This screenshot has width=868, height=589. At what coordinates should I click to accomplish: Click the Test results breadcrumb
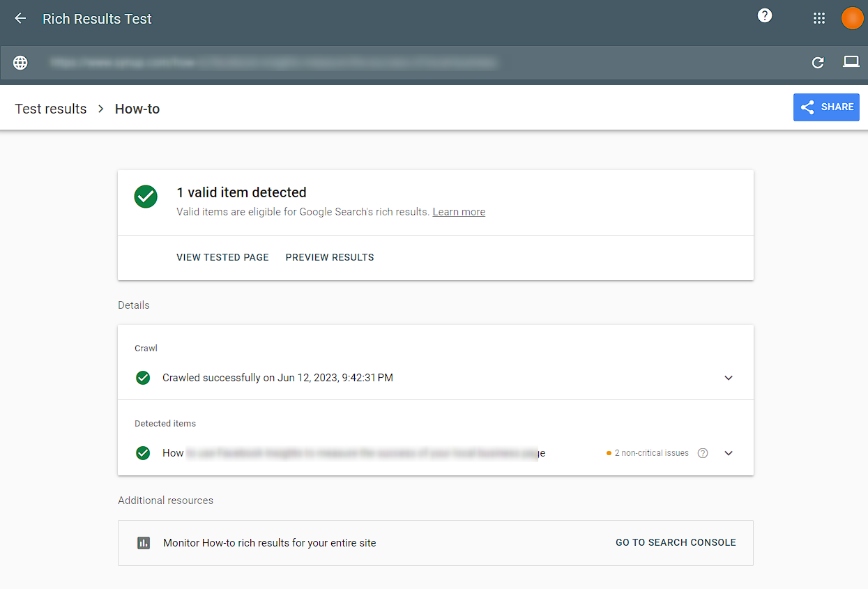[x=51, y=109]
